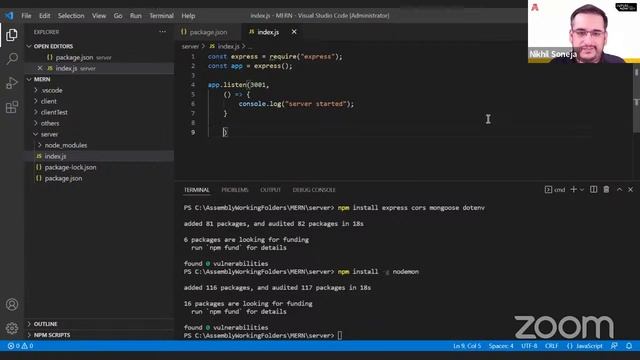Change file encoding UTF-8

point(529,346)
